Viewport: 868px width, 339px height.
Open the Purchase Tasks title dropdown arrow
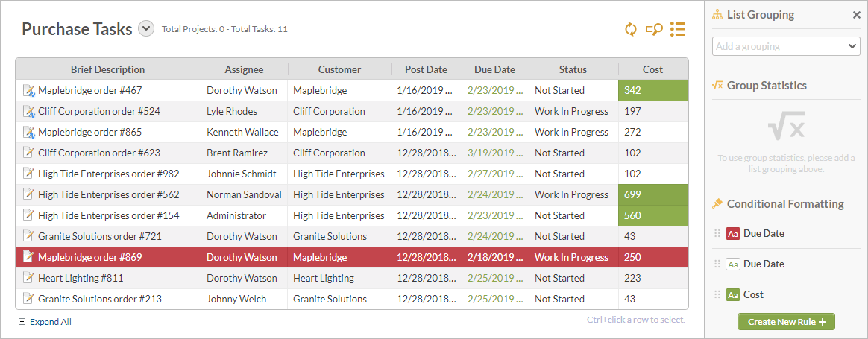(145, 28)
